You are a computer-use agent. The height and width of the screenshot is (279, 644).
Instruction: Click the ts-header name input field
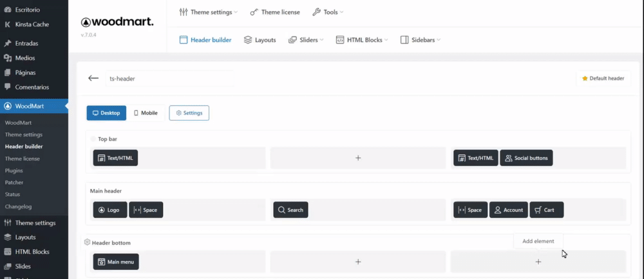coord(170,78)
